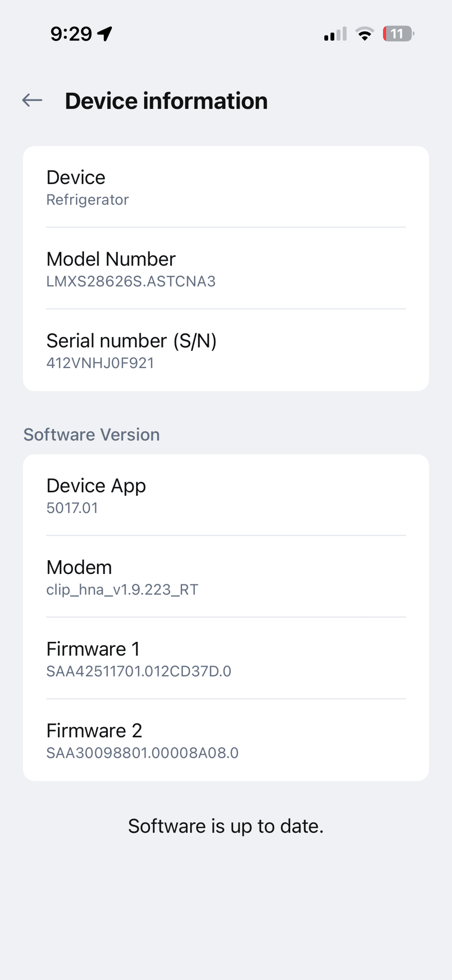This screenshot has height=980, width=452.
Task: Tap the Software Version section header
Action: [92, 435]
